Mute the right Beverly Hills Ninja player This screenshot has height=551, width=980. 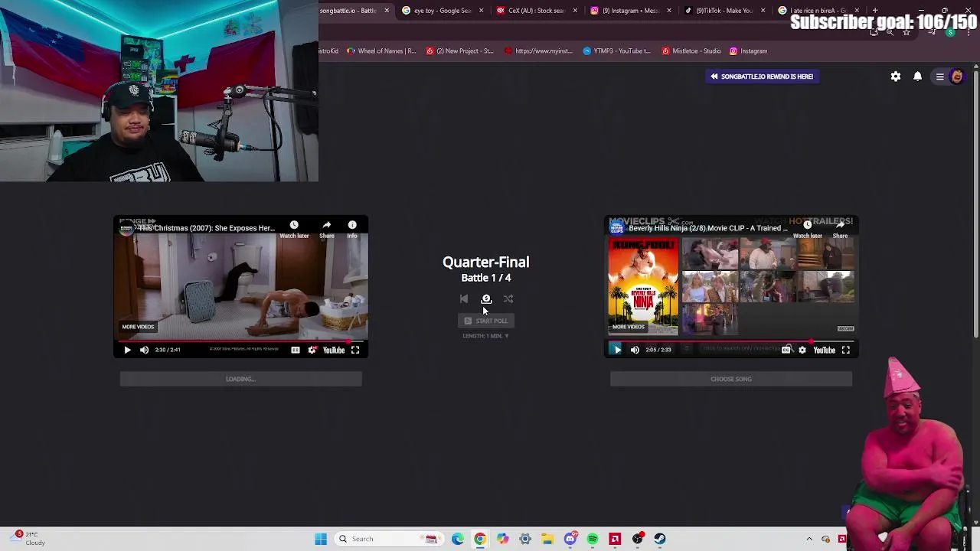[x=635, y=350]
